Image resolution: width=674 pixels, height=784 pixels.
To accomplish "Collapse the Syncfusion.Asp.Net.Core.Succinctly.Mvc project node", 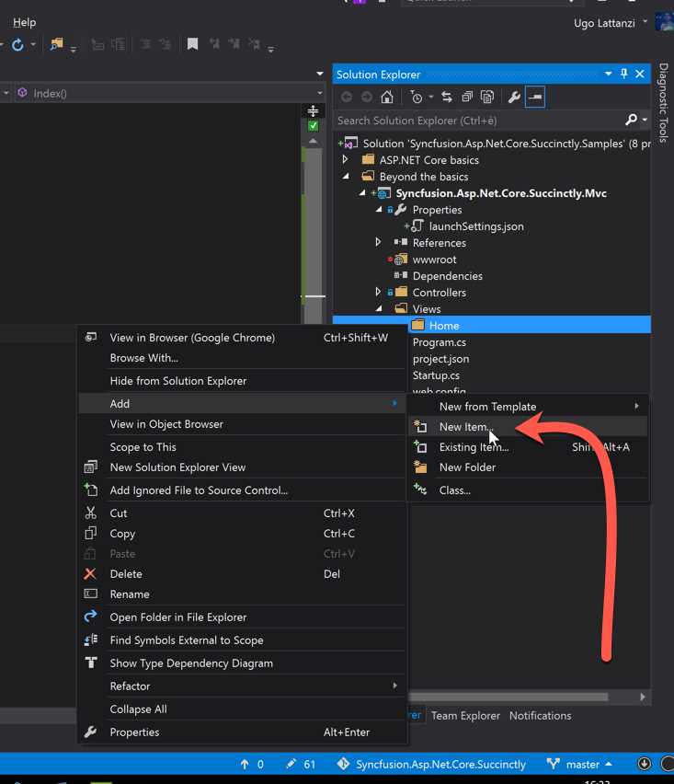I will click(362, 193).
